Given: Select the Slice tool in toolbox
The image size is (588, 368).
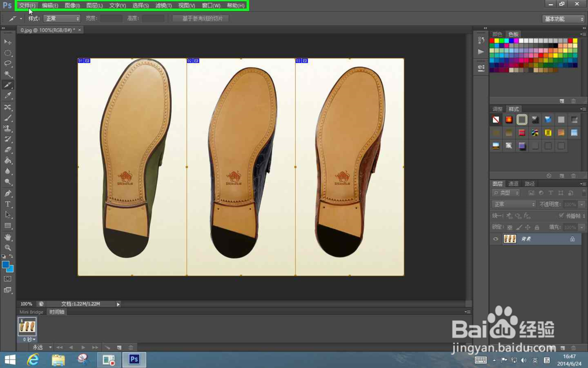Looking at the screenshot, I should click(8, 85).
